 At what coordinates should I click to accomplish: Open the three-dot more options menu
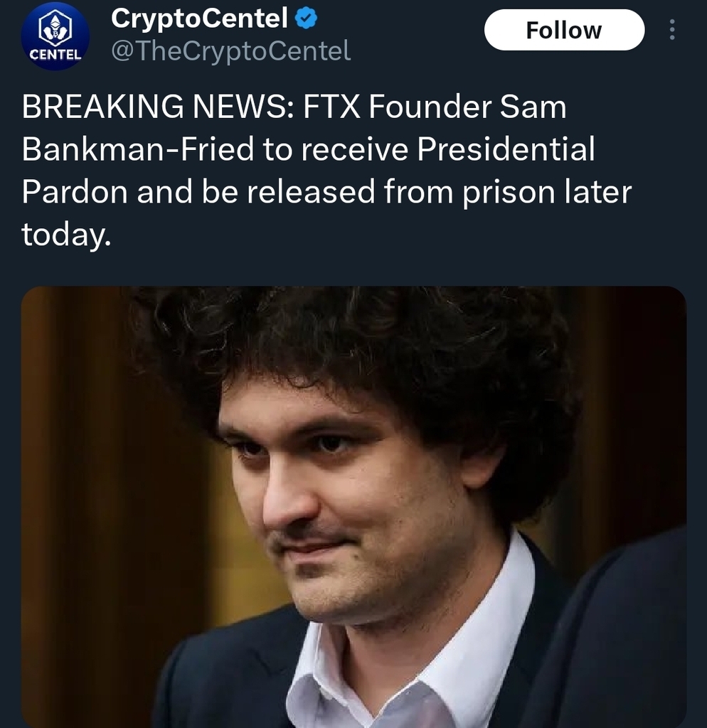click(x=672, y=30)
